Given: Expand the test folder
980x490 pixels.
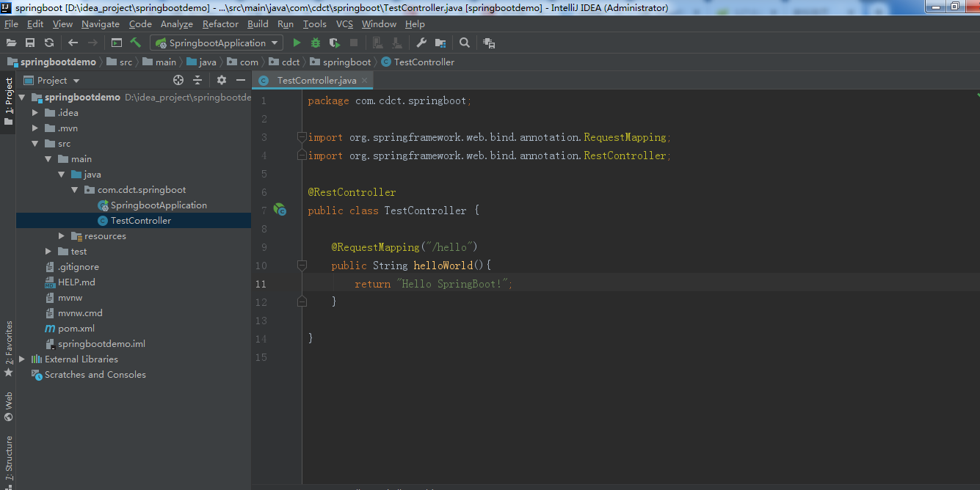Looking at the screenshot, I should coord(48,252).
